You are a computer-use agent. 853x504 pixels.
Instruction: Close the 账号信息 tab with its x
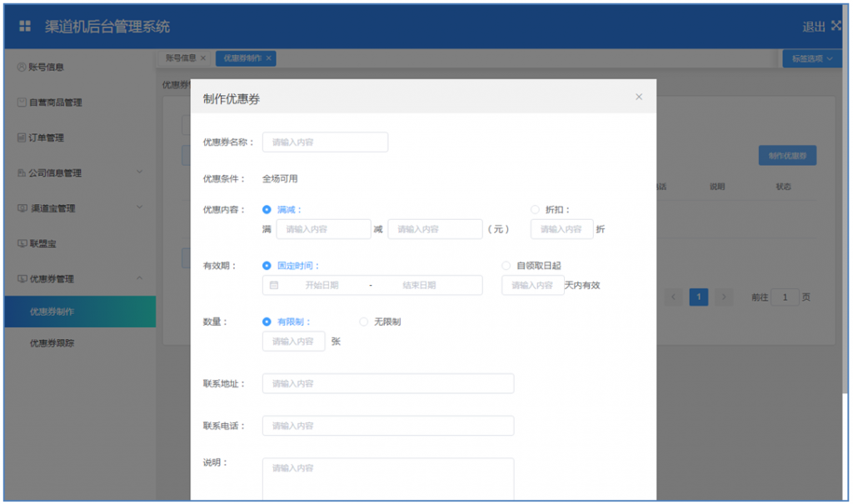pos(203,58)
